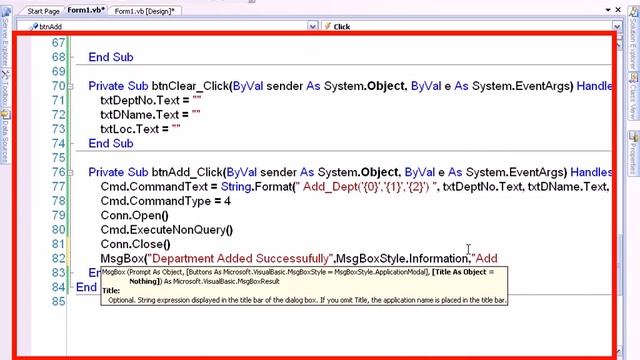Click "End Sub" on line 74

[x=111, y=143]
